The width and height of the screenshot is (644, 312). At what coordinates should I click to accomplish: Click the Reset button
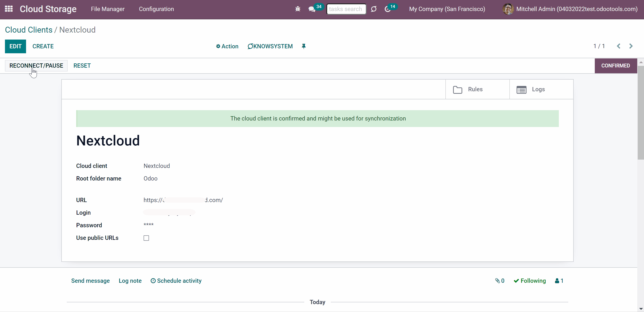82,65
